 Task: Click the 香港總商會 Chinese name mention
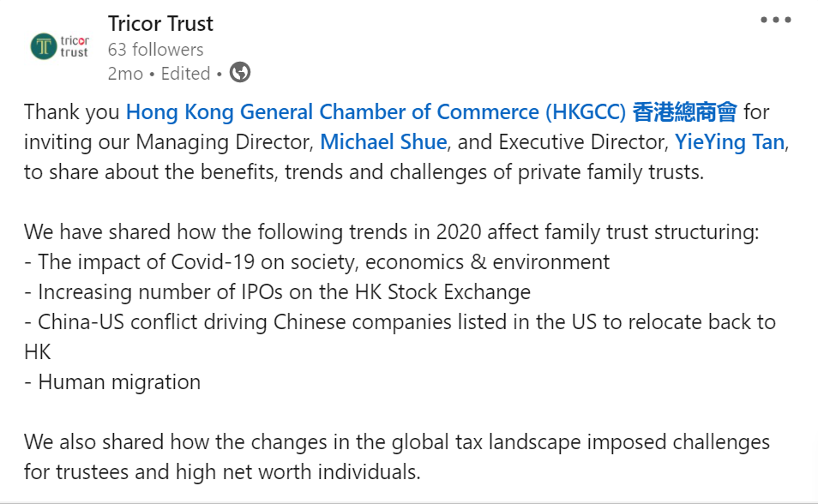click(x=684, y=112)
